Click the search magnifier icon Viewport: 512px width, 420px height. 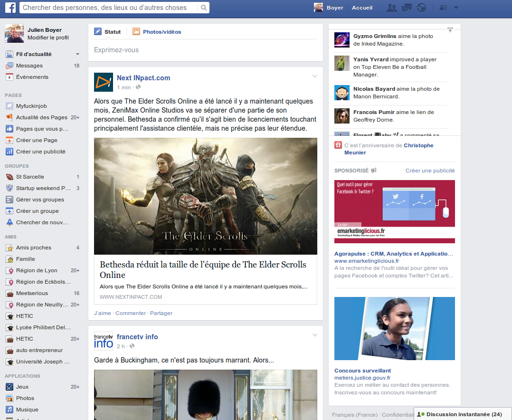click(203, 8)
